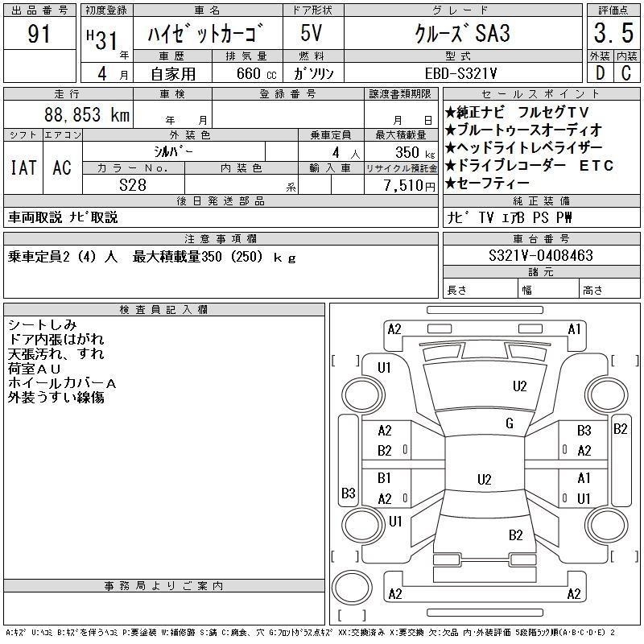
Task: Select the B2 mark on rear hatch
Action: [x=515, y=535]
